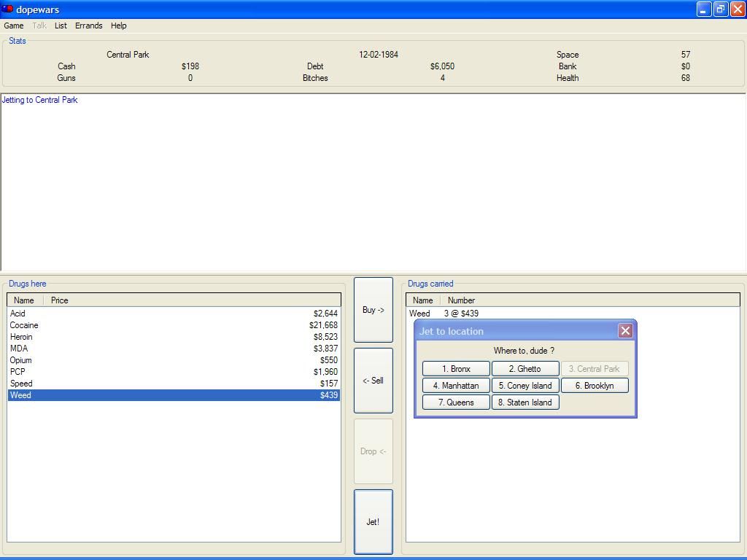Pick Queens in the Jet dialog
The height and width of the screenshot is (560, 747).
click(x=456, y=402)
